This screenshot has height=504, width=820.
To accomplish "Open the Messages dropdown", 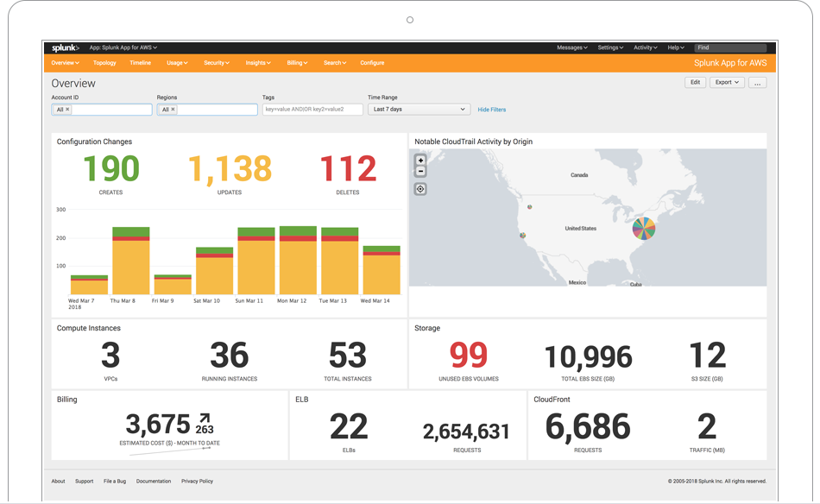I will click(572, 47).
